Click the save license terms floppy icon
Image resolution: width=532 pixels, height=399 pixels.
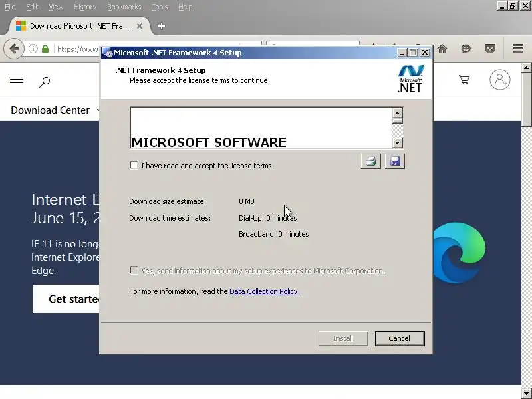point(395,161)
